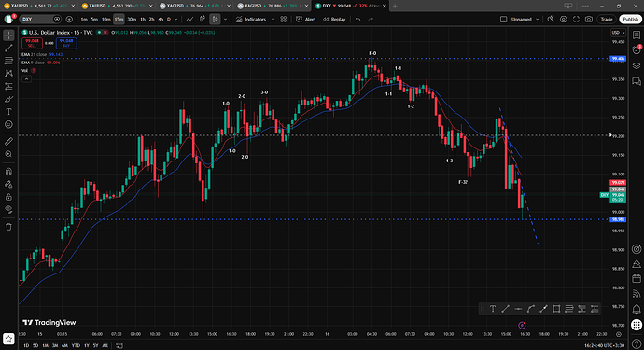This screenshot has width=644, height=350.
Task: Switch to line chart style
Action: point(189,20)
